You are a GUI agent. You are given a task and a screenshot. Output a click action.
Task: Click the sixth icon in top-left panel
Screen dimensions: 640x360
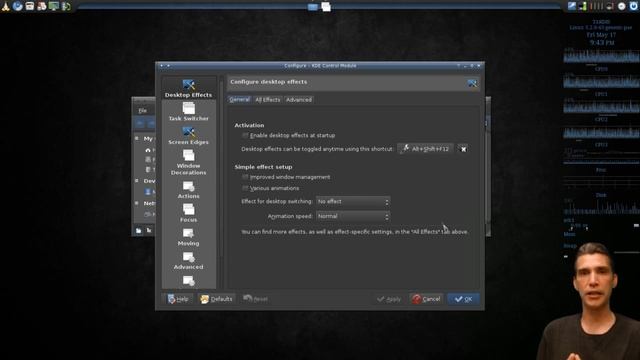pyautogui.click(x=66, y=6)
